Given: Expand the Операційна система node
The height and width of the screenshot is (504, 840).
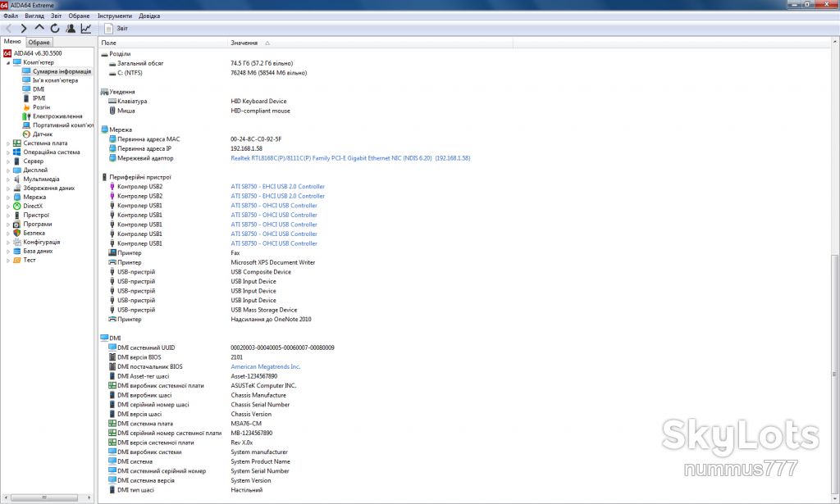Looking at the screenshot, I should [x=8, y=152].
